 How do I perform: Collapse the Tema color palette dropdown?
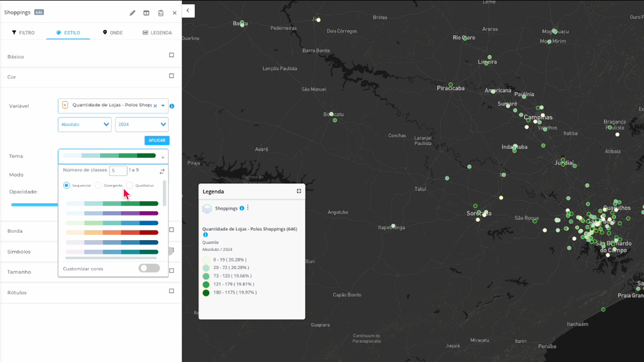click(163, 157)
